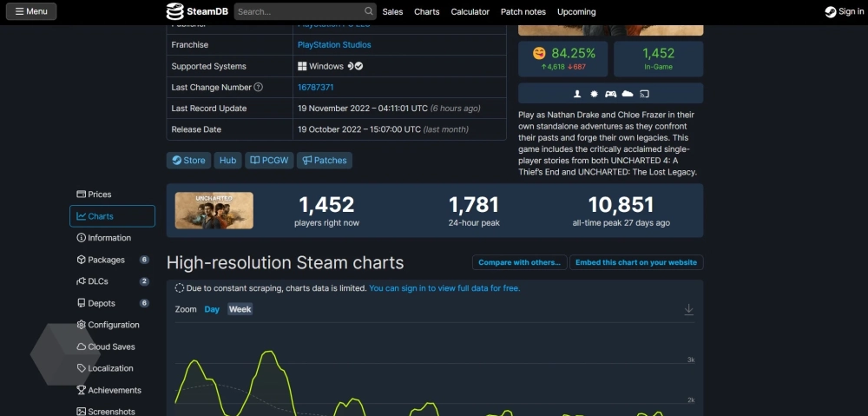Switch chart zoom to Day
Viewport: 868px width, 416px height.
[x=212, y=309]
